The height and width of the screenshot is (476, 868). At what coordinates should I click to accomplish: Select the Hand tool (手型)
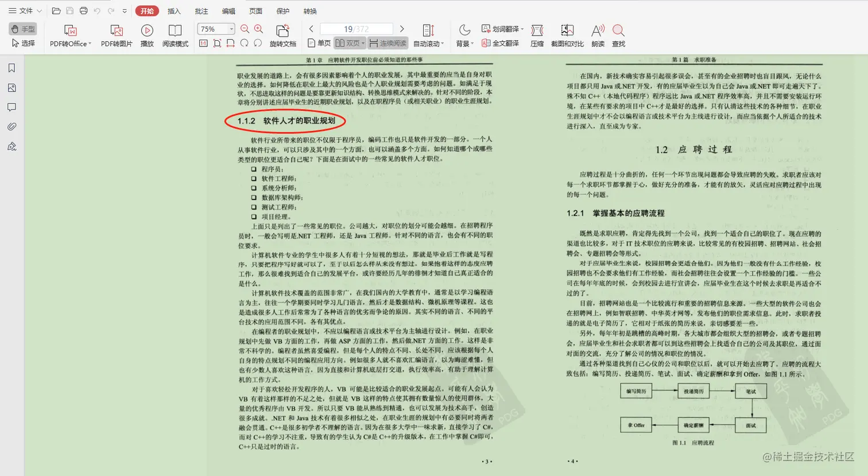(x=22, y=29)
